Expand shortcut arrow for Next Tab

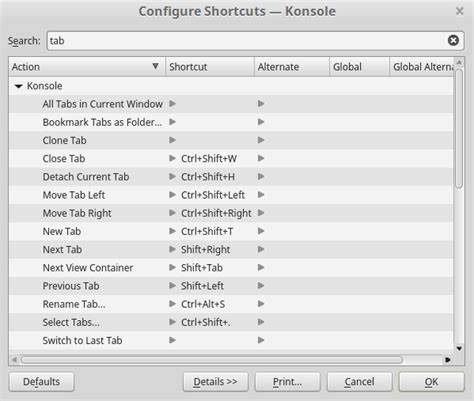(x=172, y=249)
